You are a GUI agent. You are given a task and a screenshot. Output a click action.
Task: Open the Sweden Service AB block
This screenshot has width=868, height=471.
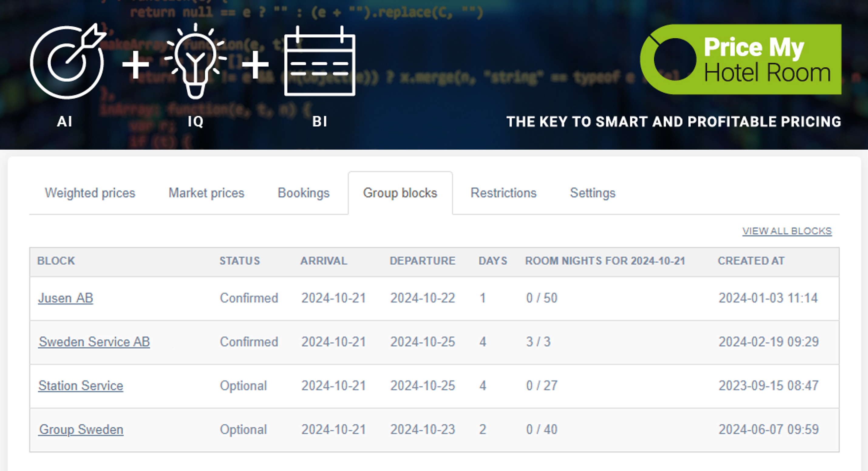coord(94,342)
